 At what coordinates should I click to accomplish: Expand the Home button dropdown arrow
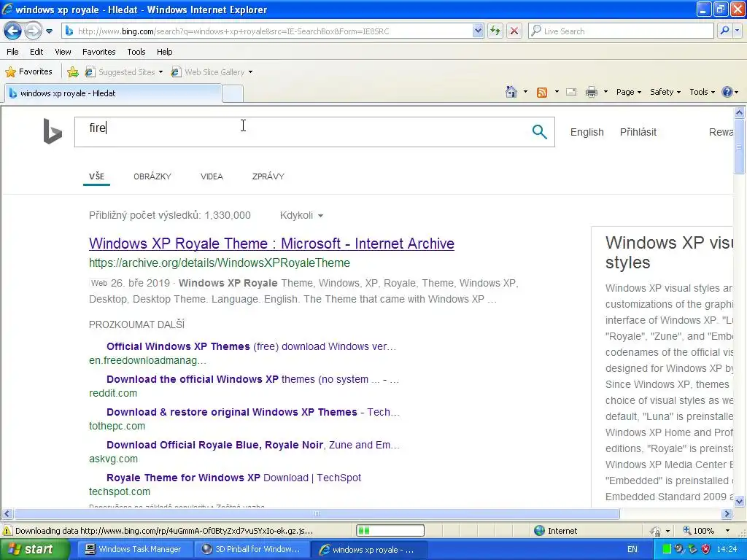525,92
